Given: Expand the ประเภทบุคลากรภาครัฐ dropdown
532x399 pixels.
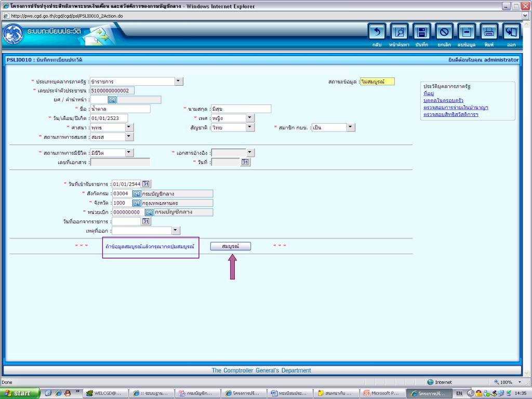Looking at the screenshot, I should 179,81.
